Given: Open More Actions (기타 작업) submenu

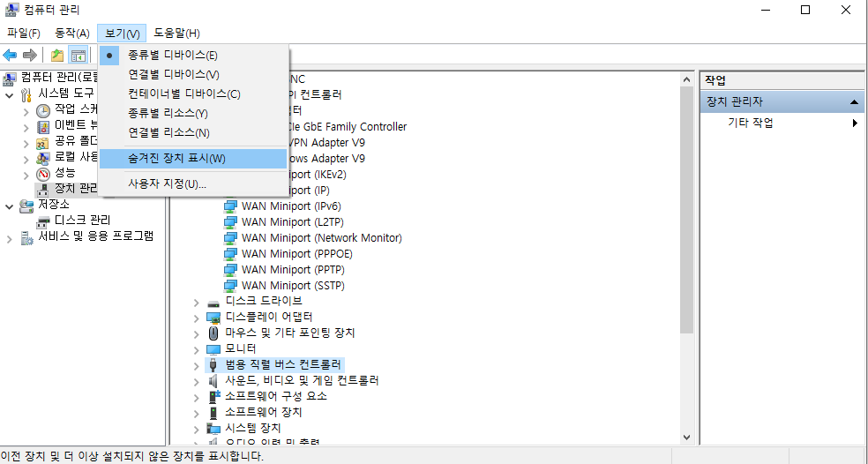Looking at the screenshot, I should pyautogui.click(x=782, y=123).
